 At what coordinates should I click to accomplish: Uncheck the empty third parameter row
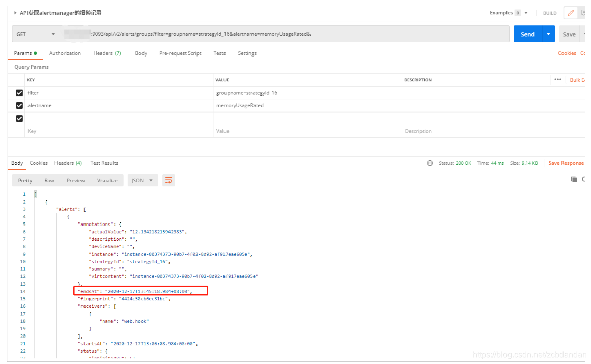point(19,118)
